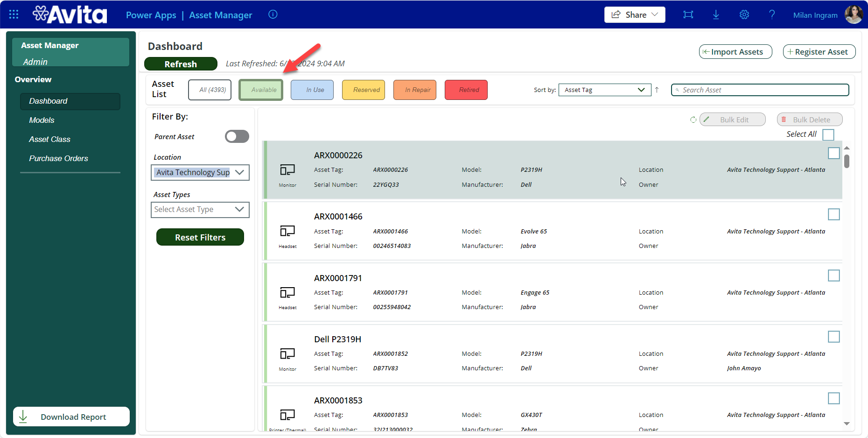Open the ARX0001466 asset title
Image resolution: width=868 pixels, height=438 pixels.
point(338,217)
